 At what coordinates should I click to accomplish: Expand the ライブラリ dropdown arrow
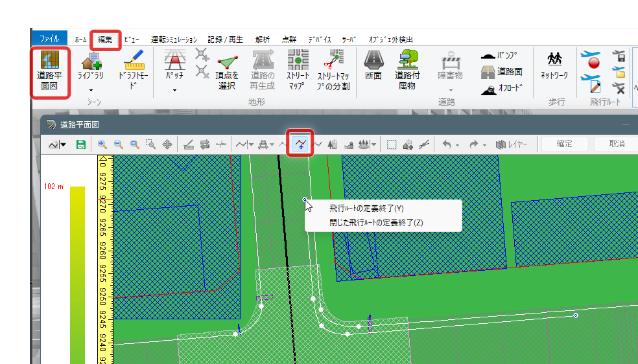[91, 91]
